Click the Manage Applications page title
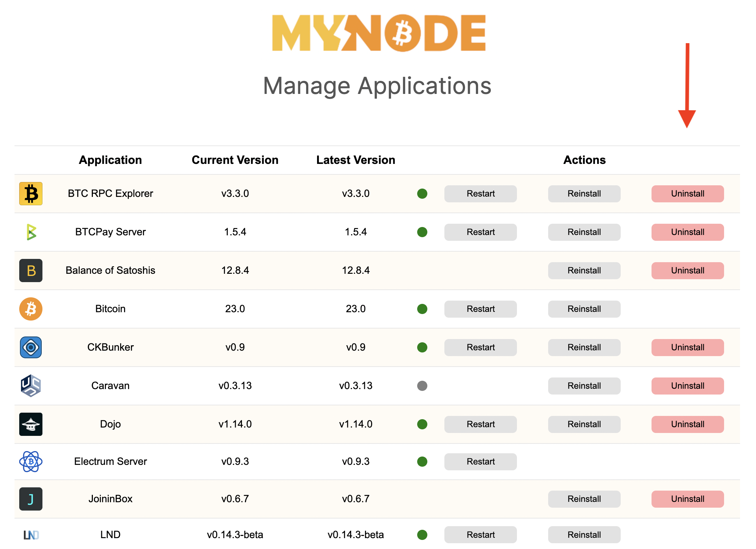The height and width of the screenshot is (549, 756). coord(377,86)
